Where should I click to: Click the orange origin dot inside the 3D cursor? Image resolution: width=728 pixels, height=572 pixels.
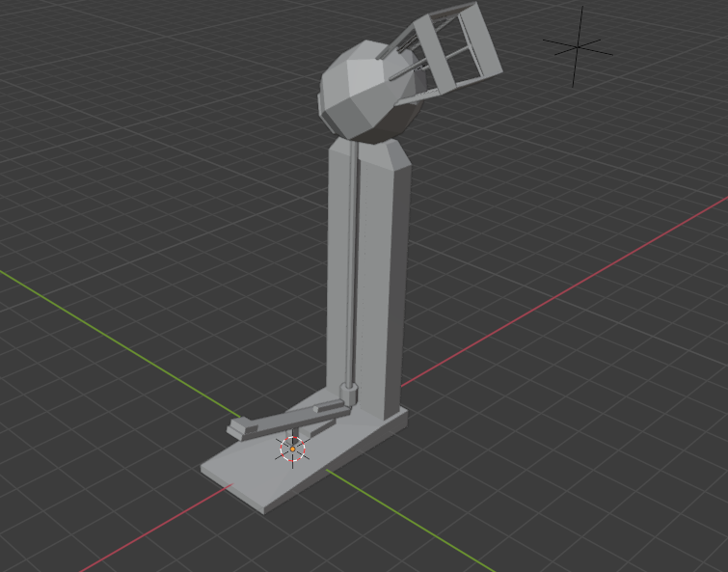tap(292, 449)
